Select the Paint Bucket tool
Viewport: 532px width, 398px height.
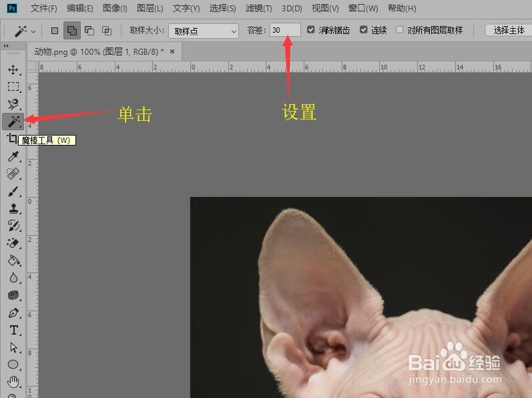click(13, 260)
